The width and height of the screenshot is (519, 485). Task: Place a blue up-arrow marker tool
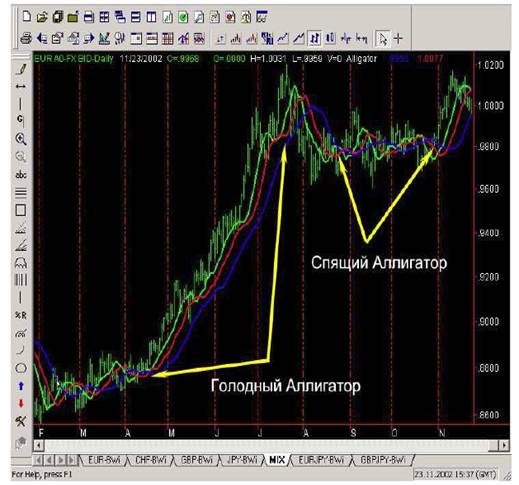[x=21, y=386]
